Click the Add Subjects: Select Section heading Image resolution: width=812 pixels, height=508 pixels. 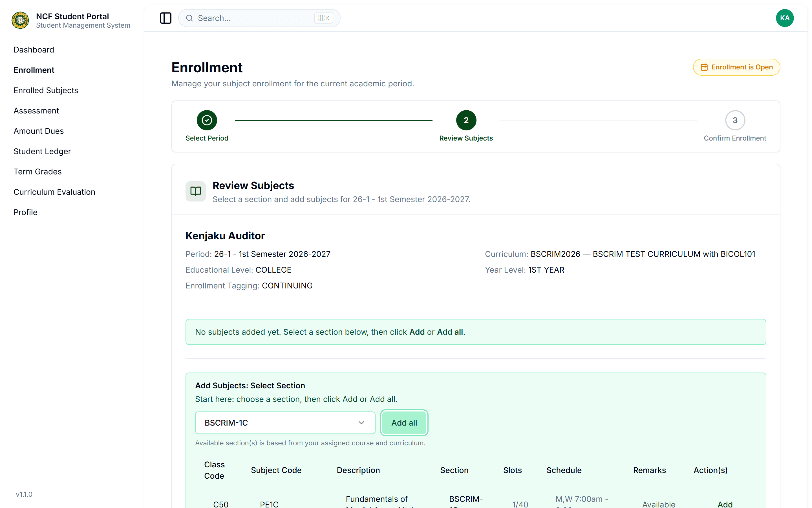coord(250,385)
